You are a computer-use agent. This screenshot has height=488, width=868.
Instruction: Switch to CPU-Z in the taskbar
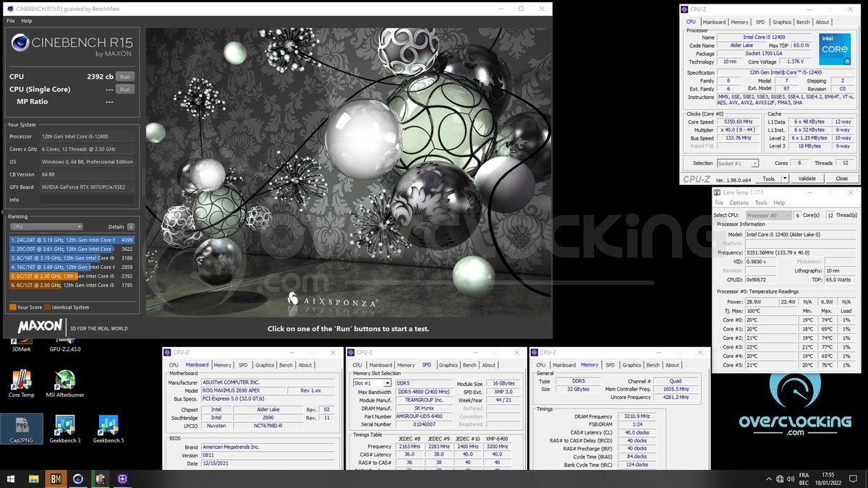point(122,479)
